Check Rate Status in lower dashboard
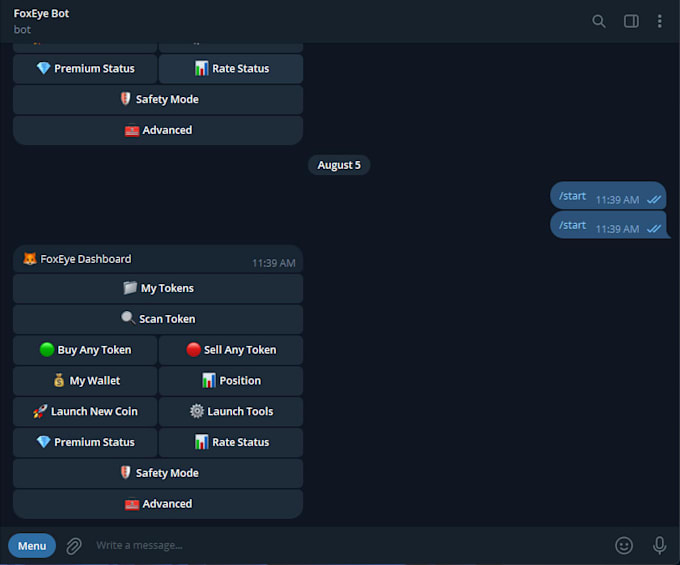 pos(231,442)
